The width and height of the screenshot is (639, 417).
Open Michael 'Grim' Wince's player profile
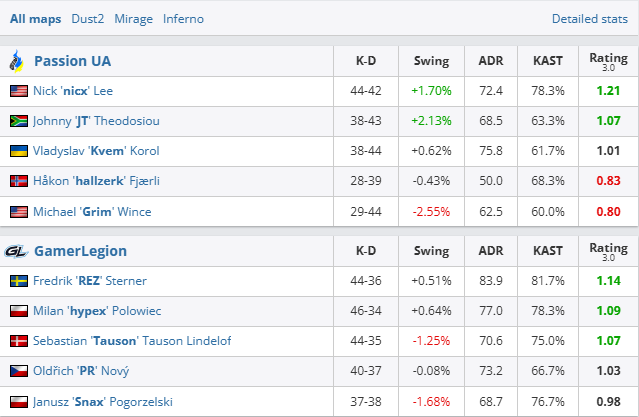pos(96,211)
